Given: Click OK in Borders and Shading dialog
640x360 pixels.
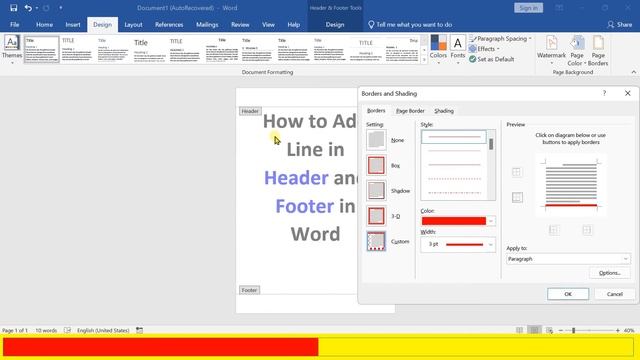Looking at the screenshot, I should click(x=568, y=294).
